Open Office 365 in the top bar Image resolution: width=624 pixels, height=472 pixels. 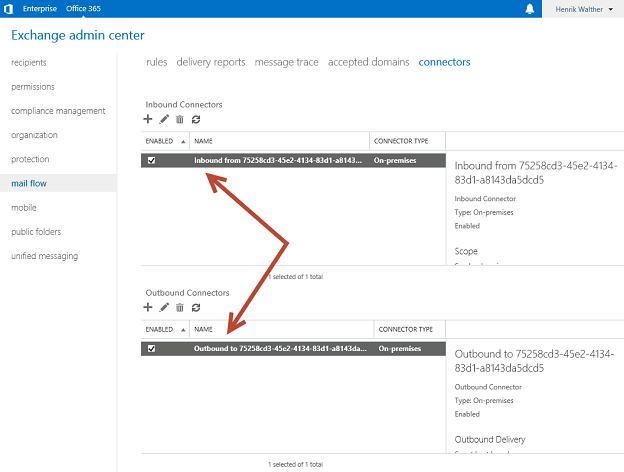[x=83, y=9]
